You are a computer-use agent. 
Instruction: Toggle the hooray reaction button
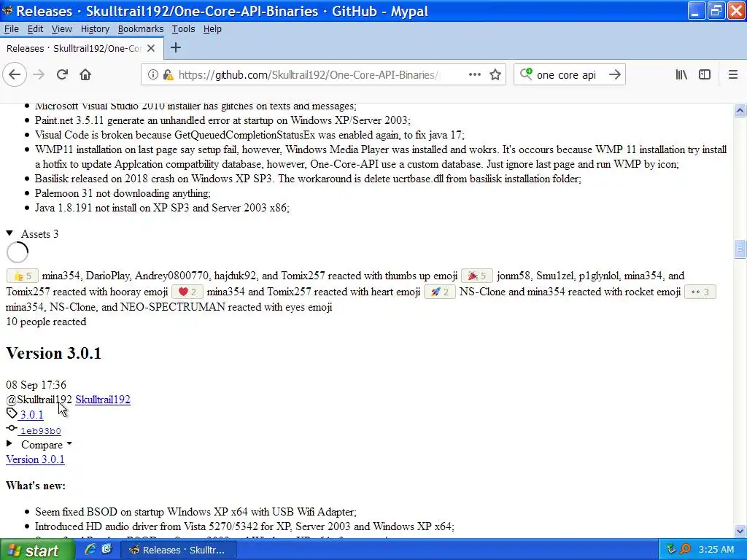477,276
